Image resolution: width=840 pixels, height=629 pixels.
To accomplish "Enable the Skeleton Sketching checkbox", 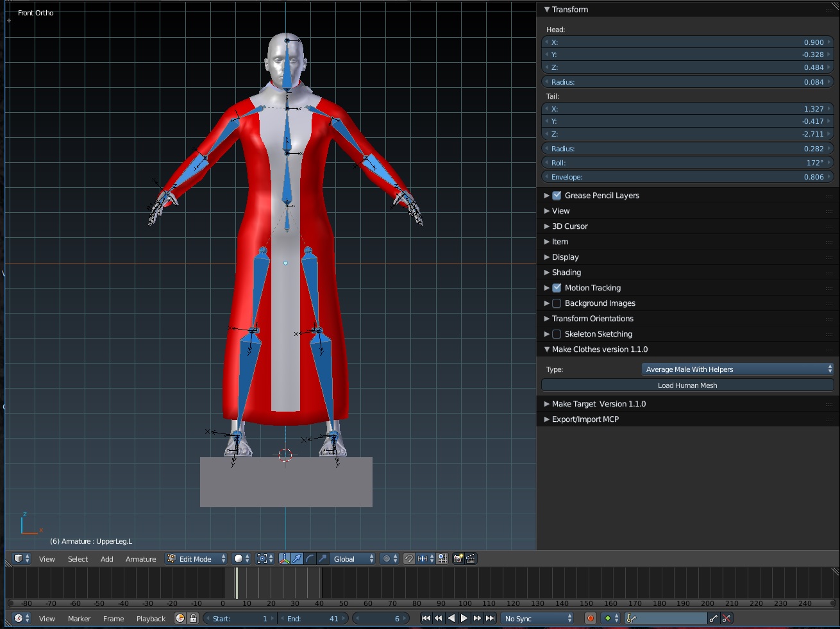I will click(557, 334).
